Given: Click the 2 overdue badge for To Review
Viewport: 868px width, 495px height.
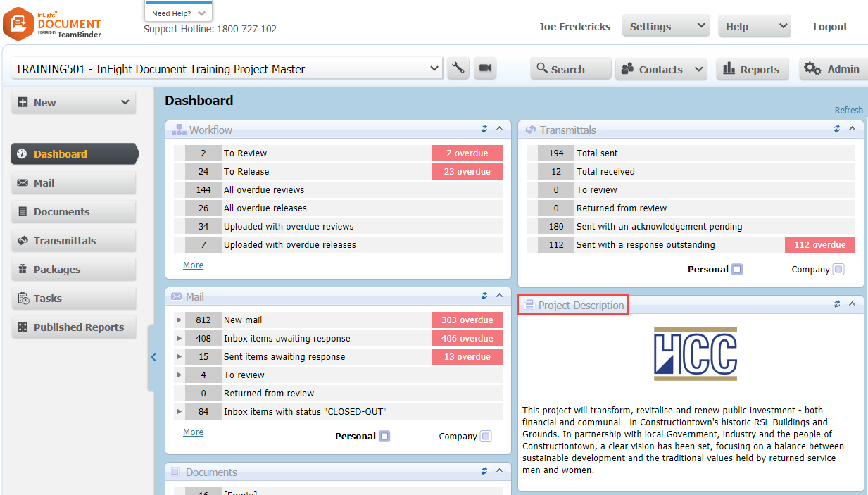Looking at the screenshot, I should (x=467, y=153).
